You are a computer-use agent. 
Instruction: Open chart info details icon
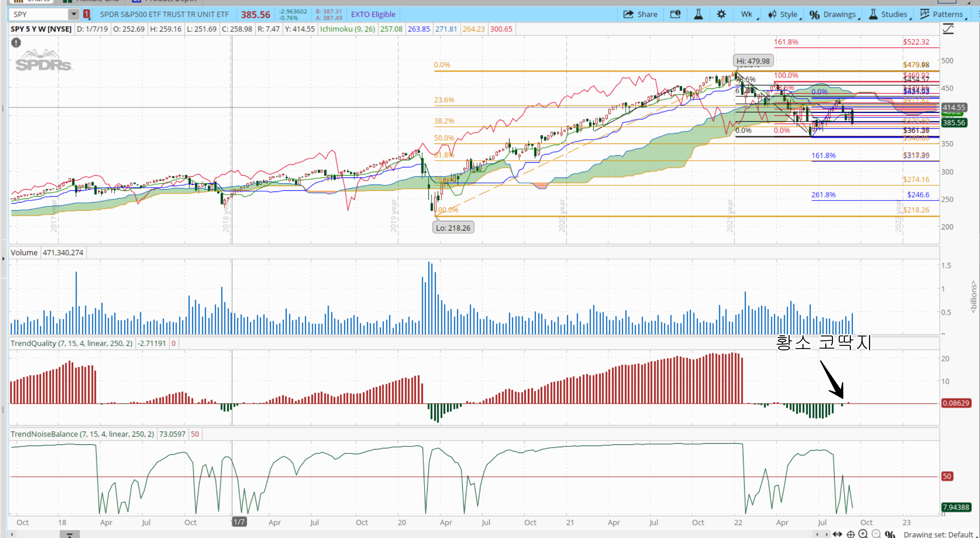click(x=675, y=14)
